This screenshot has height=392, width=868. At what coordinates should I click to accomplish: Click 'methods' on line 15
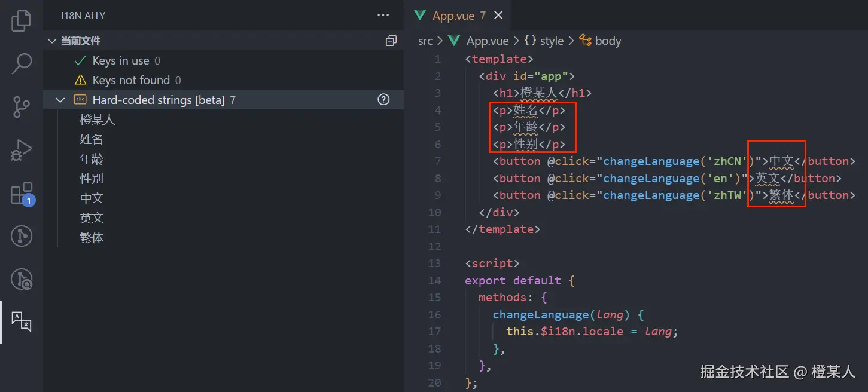point(502,298)
